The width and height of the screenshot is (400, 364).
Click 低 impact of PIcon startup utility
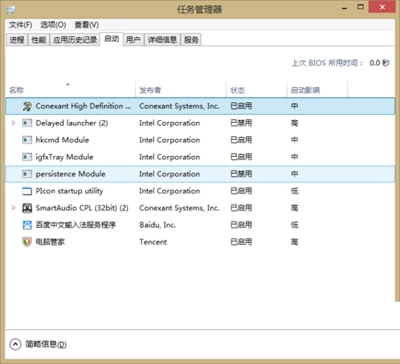(x=294, y=191)
